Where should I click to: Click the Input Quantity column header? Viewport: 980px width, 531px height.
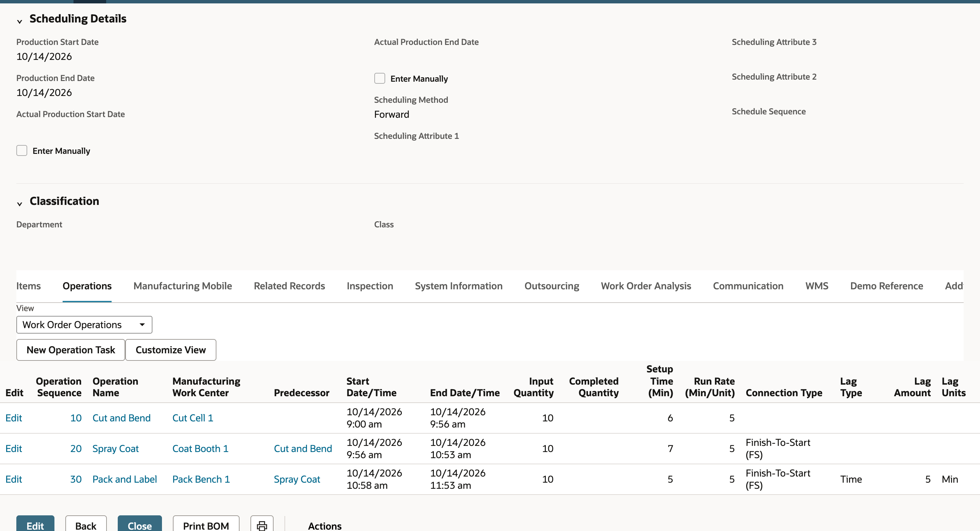point(533,387)
